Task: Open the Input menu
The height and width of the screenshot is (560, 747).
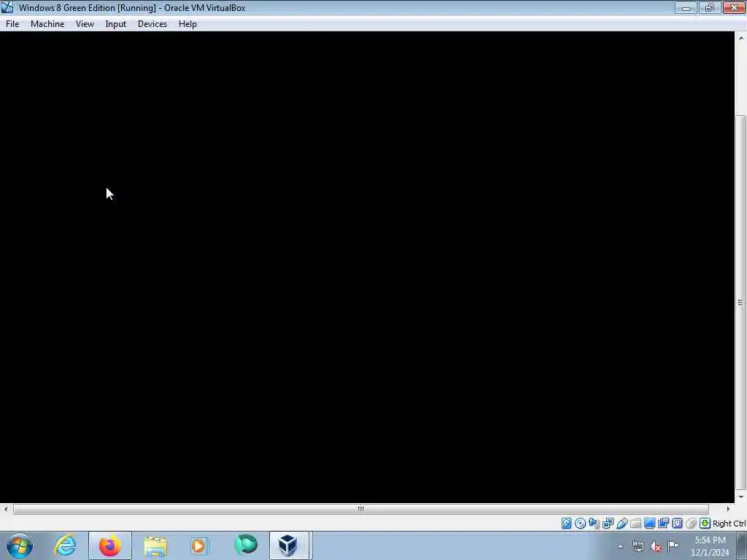Action: 116,24
